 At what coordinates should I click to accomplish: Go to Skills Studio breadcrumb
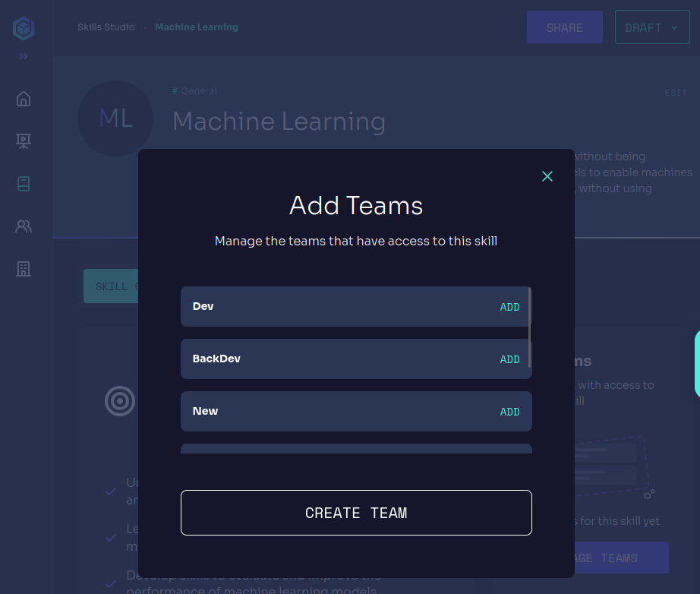[x=106, y=27]
